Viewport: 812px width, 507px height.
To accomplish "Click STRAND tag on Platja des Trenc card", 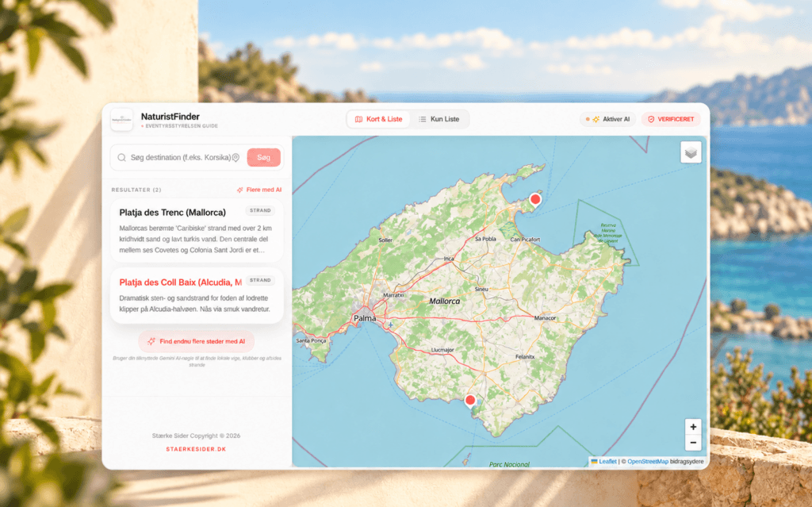I will pos(260,210).
